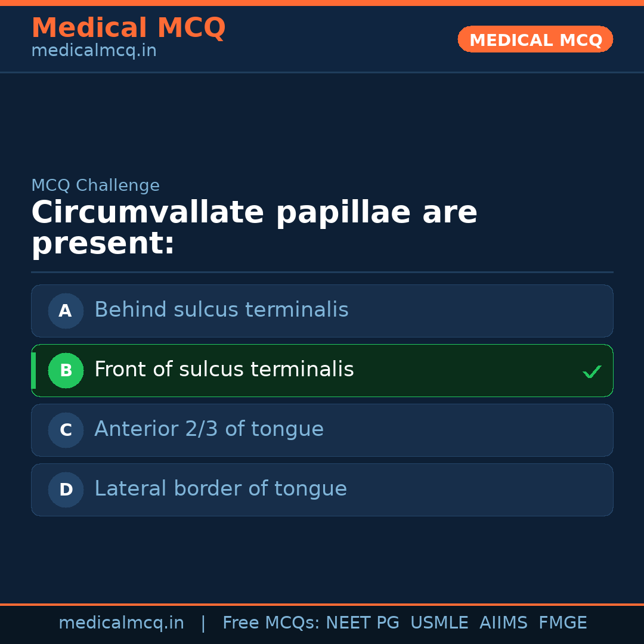Select option 'Front of sulcus terminalis'

(x=224, y=370)
